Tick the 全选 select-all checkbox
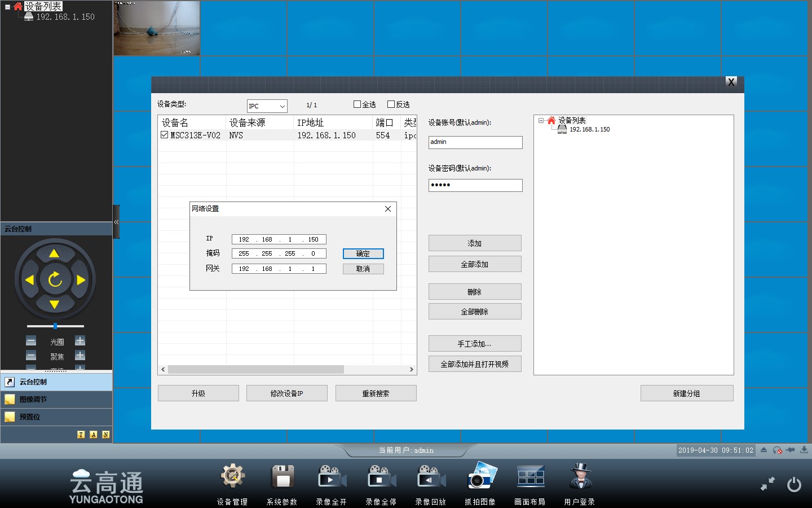 (x=357, y=104)
